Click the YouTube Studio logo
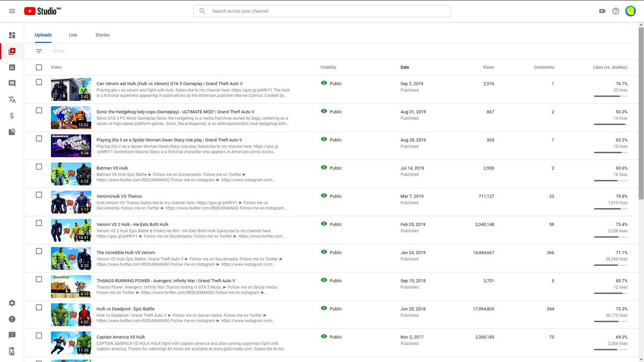 click(x=42, y=11)
